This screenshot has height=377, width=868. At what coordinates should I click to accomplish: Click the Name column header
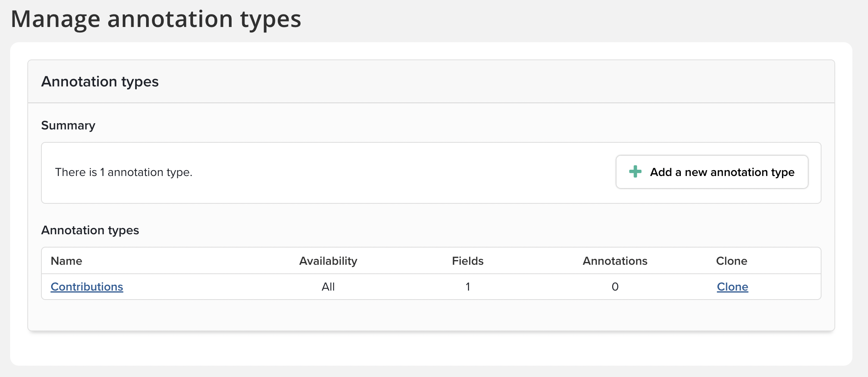click(66, 261)
